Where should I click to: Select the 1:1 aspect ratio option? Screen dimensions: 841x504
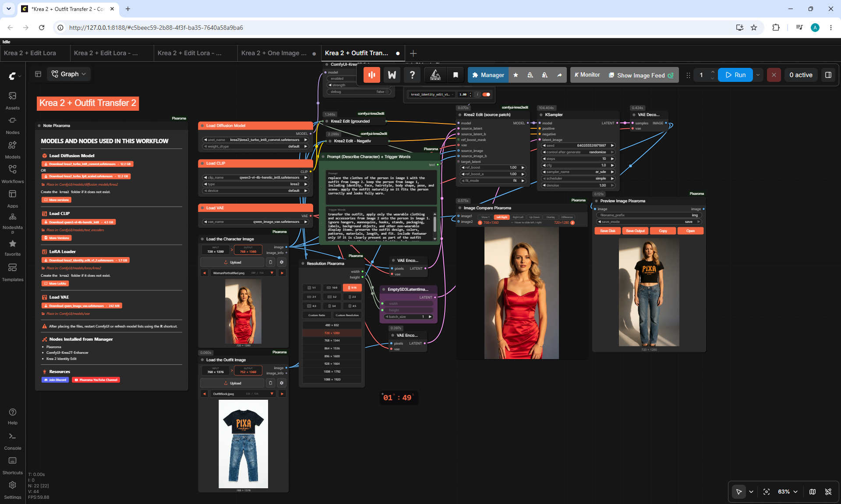click(x=312, y=288)
